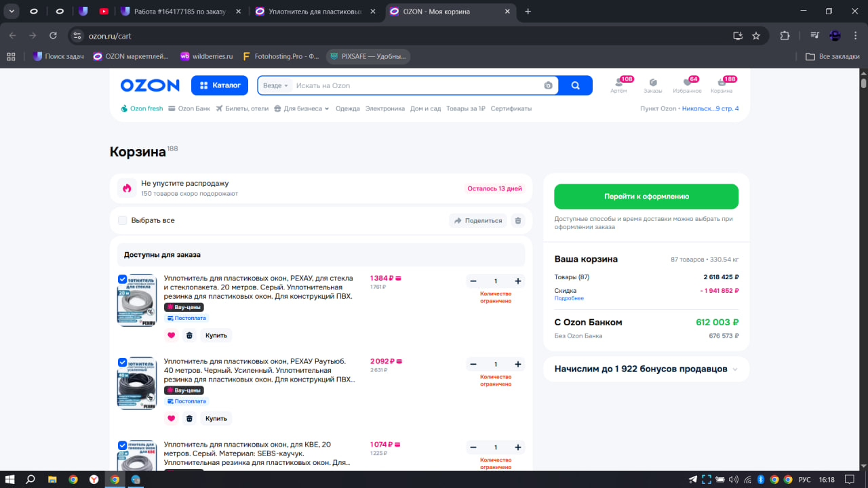The width and height of the screenshot is (868, 488).
Task: Uncheck the РЕХАУ 20 метров item checkbox
Action: click(122, 279)
